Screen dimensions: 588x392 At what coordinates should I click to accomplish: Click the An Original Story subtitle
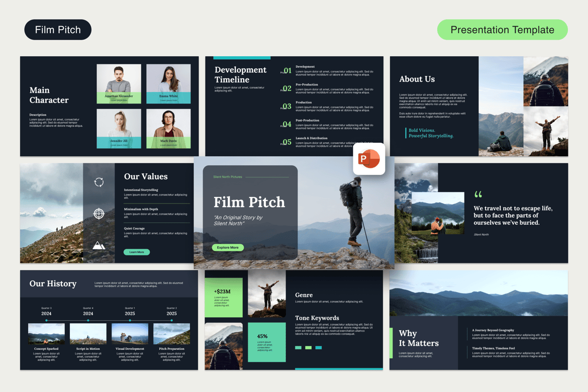(x=238, y=220)
